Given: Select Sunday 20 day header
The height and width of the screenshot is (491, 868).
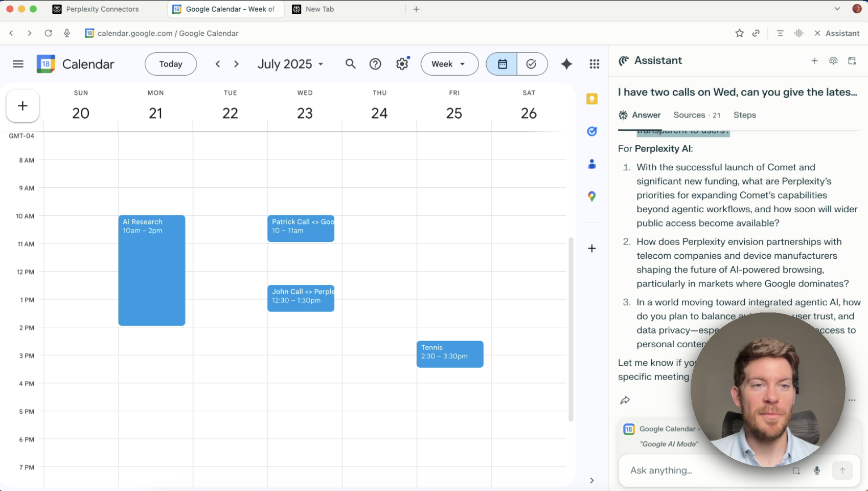Looking at the screenshot, I should click(81, 113).
